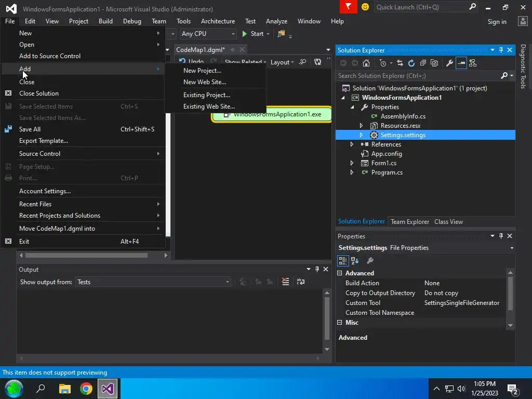Click the Collapse All icon in Solution Explorer
532x399 pixels.
[x=423, y=63]
